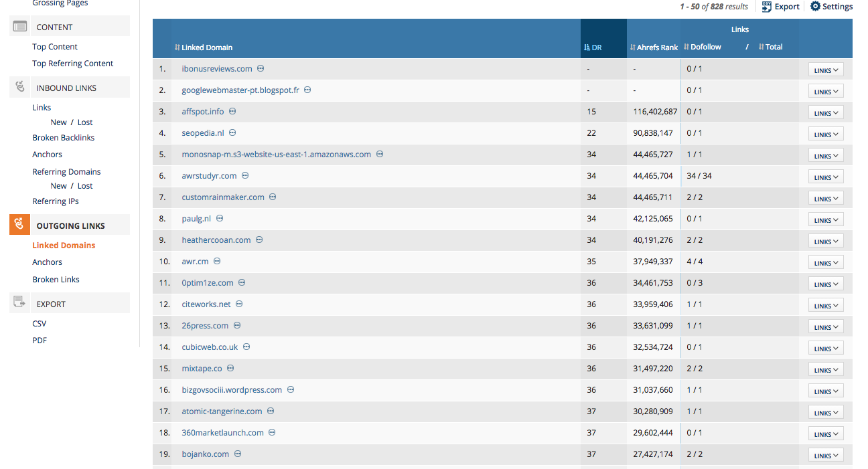Open the CONTENT section icon in sidebar
Viewport: 868px width, 469px height.
[x=19, y=25]
